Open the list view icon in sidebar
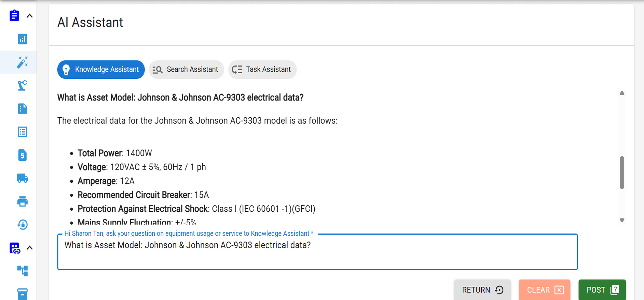644x300 pixels. coord(23,132)
